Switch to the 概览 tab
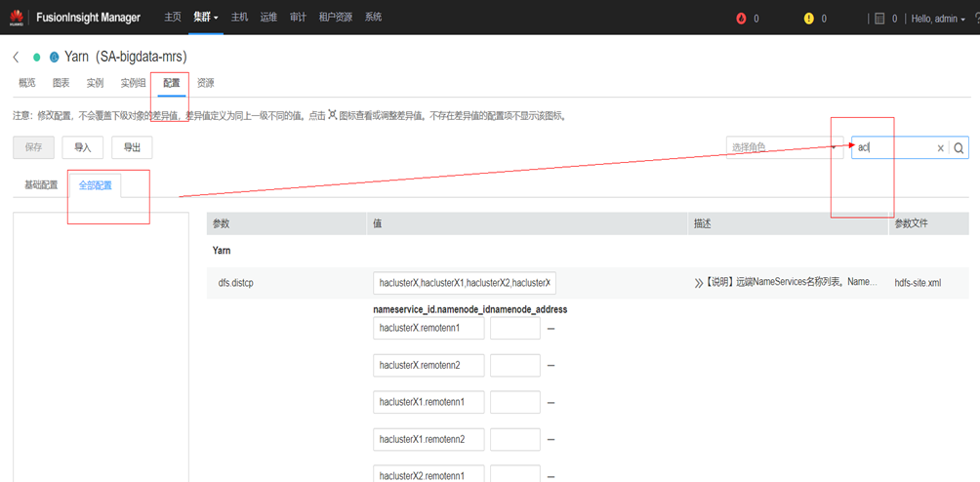980x482 pixels. [x=27, y=83]
